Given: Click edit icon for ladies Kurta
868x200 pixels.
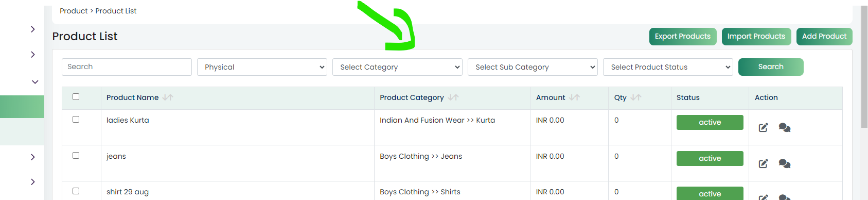Looking at the screenshot, I should tap(764, 127).
